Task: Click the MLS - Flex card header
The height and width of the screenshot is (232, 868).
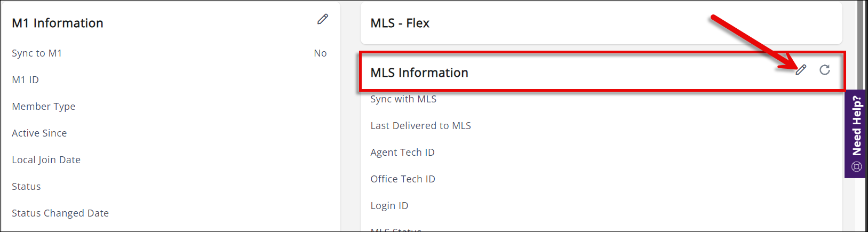Action: pyautogui.click(x=400, y=23)
